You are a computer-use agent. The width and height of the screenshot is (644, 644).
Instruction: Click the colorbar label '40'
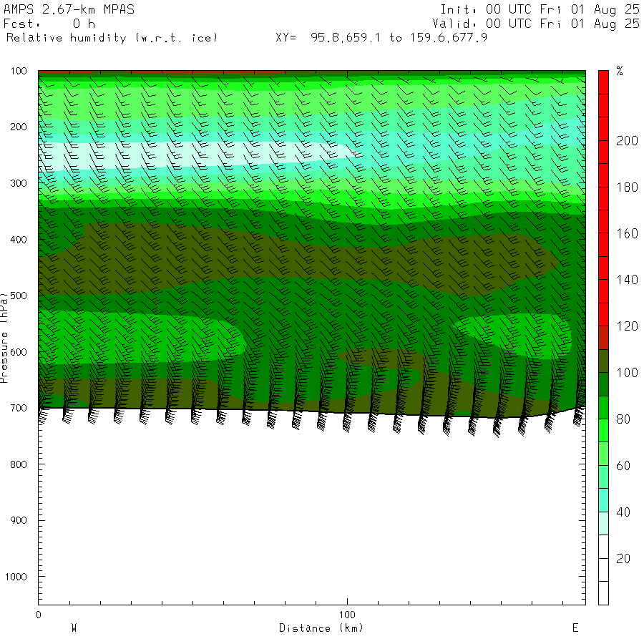tap(623, 512)
